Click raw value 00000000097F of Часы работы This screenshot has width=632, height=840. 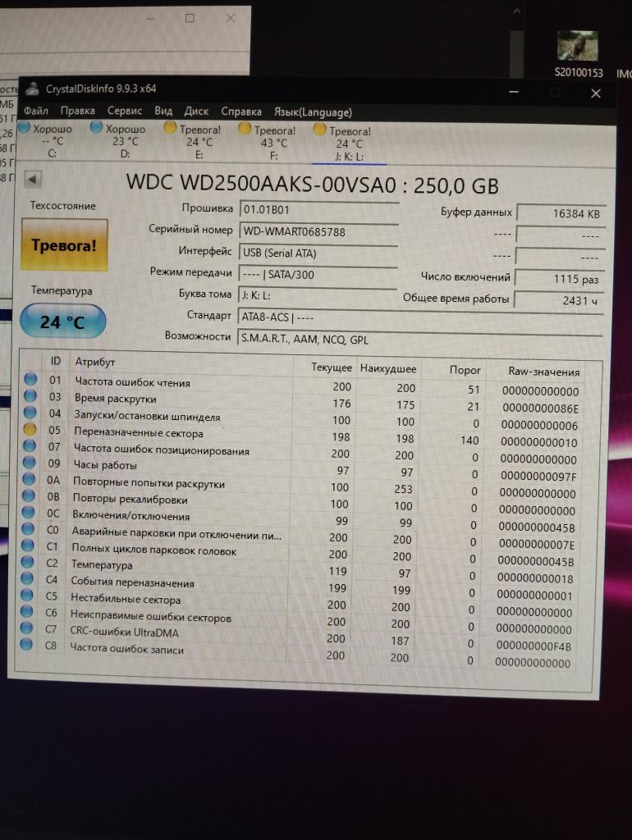point(538,477)
